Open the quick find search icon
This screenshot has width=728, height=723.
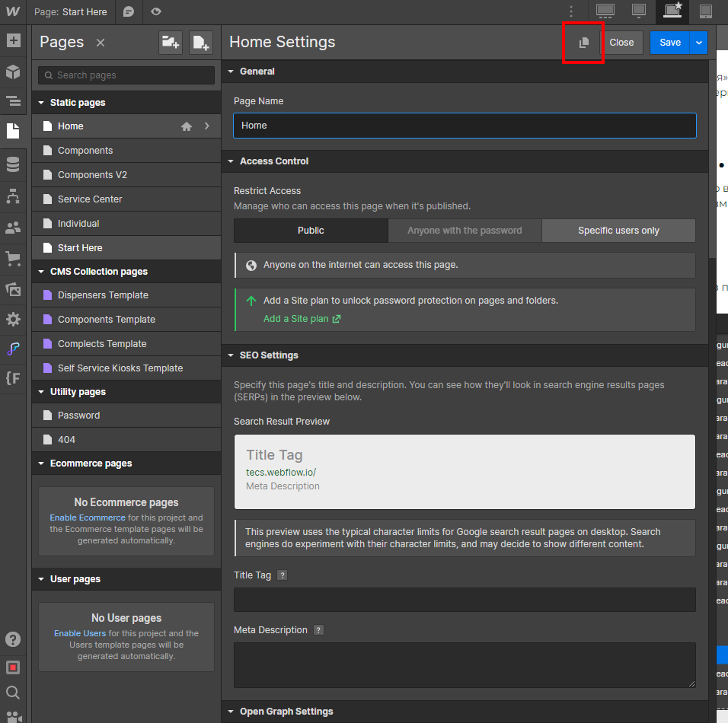pyautogui.click(x=13, y=693)
